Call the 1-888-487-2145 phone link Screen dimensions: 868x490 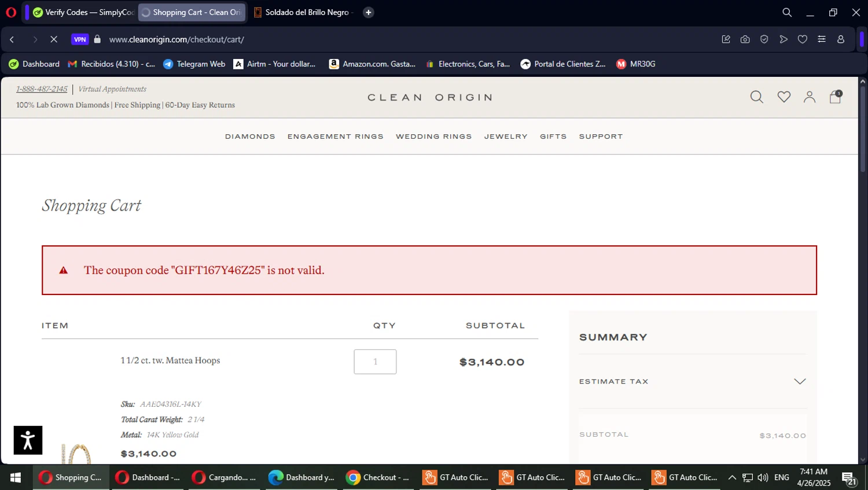[x=42, y=89]
